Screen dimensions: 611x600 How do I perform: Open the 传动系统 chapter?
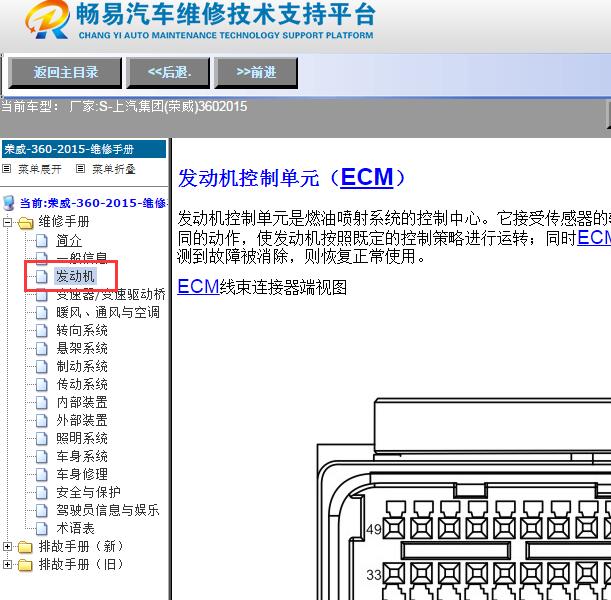coord(82,384)
